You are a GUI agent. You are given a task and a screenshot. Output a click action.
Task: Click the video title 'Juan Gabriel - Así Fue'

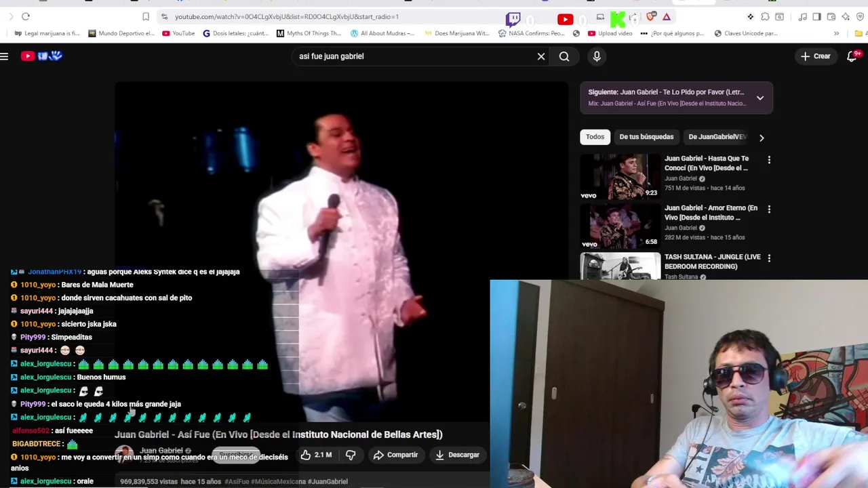click(278, 434)
